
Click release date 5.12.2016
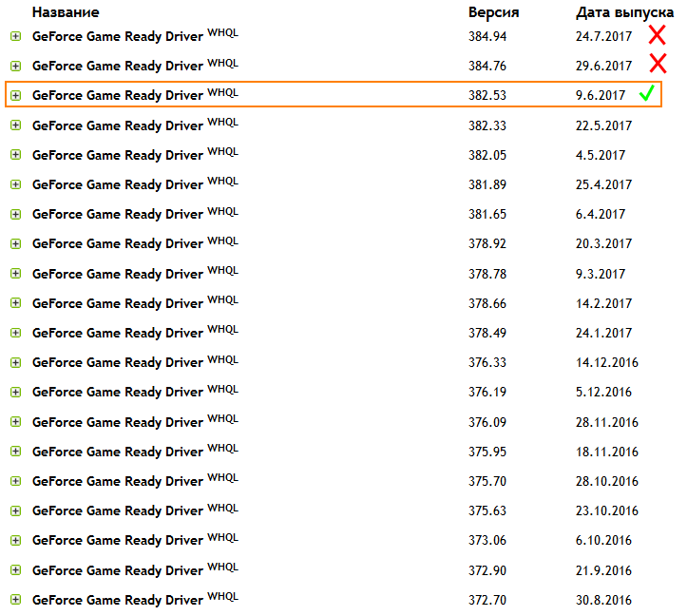pyautogui.click(x=603, y=392)
